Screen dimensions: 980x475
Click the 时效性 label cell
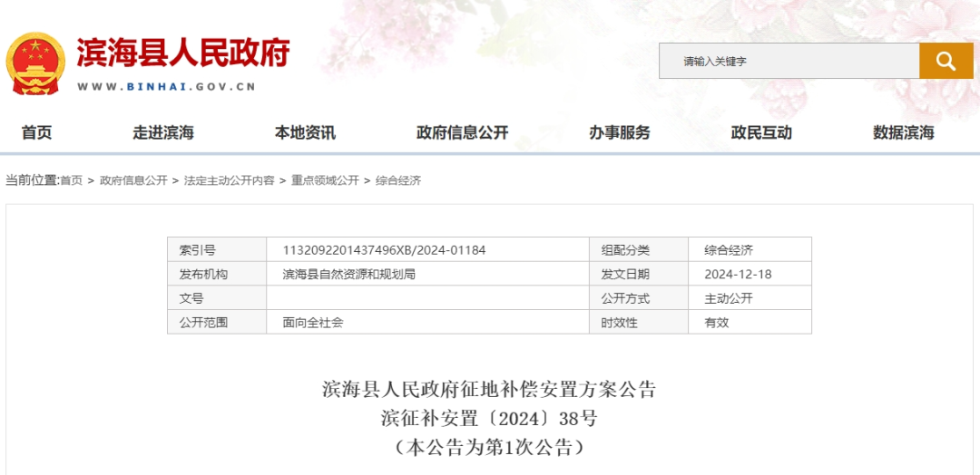[638, 322]
